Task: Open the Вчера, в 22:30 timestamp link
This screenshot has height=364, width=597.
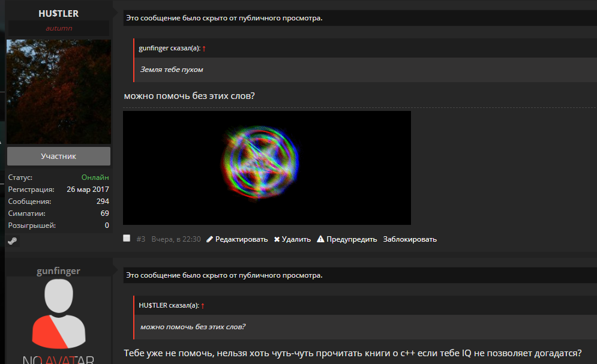Action: click(x=176, y=239)
